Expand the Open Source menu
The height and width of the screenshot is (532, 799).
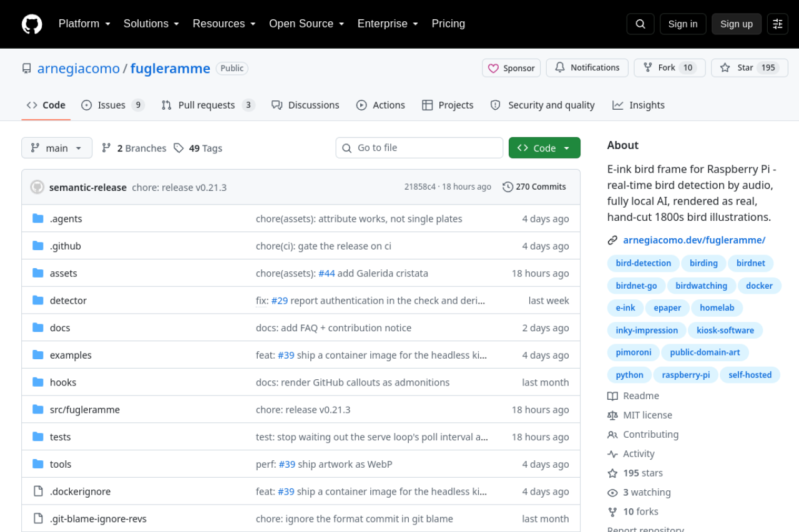306,24
